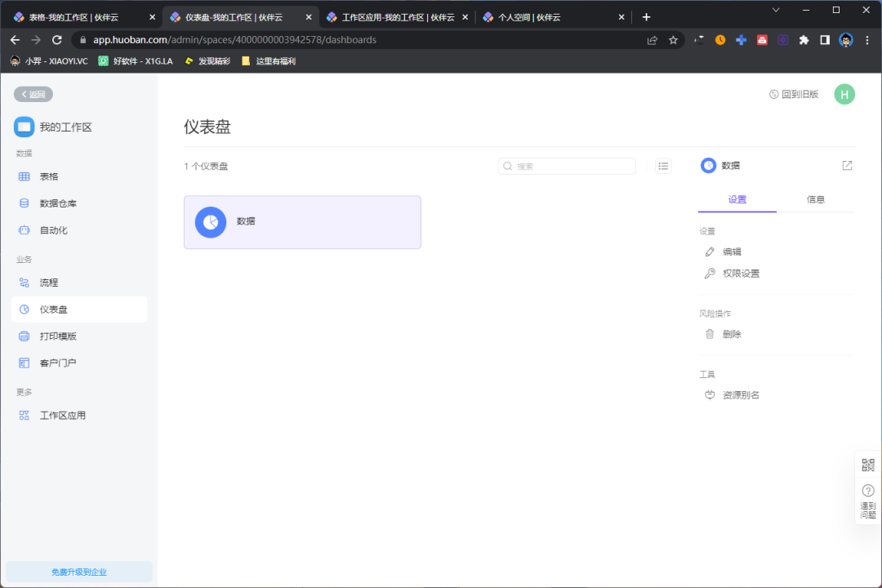Open the 数据 dashboard card

tap(302, 221)
